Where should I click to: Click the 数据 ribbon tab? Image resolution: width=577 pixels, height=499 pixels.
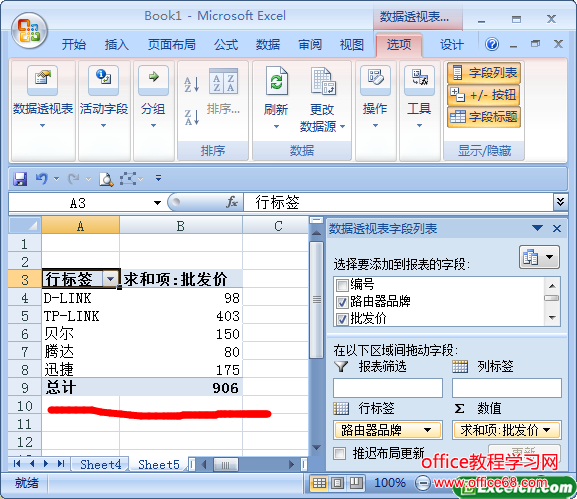coord(268,45)
